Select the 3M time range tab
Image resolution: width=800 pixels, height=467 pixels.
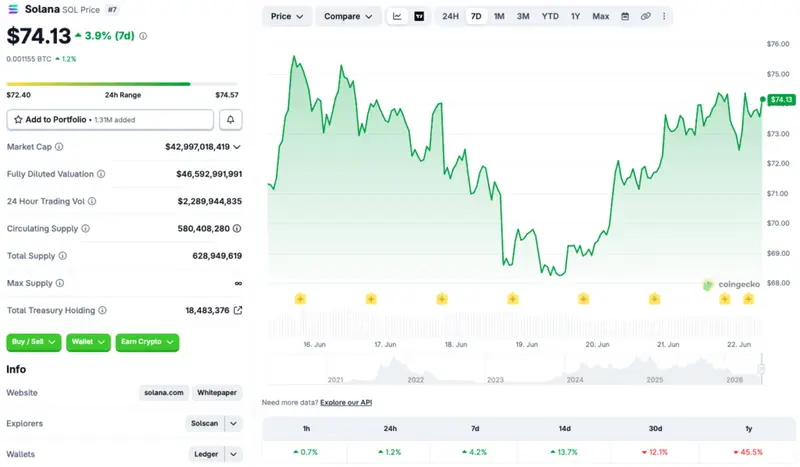(523, 16)
